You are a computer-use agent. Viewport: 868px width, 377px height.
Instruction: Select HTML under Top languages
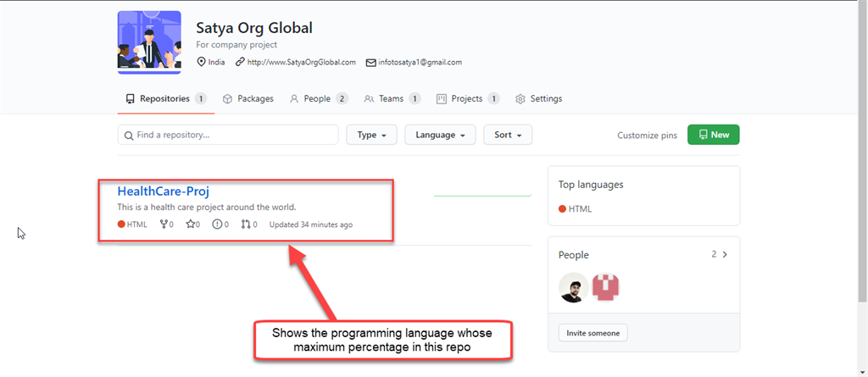pyautogui.click(x=576, y=208)
